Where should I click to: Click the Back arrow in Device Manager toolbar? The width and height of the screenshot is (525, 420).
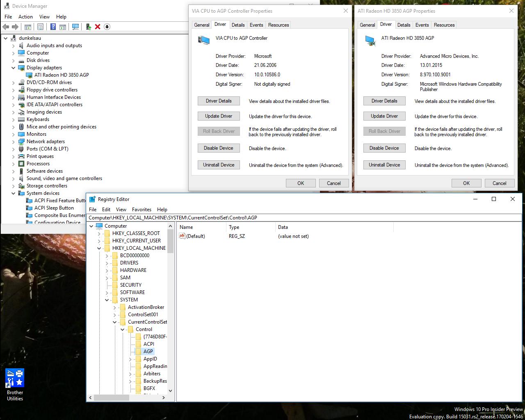(x=6, y=27)
